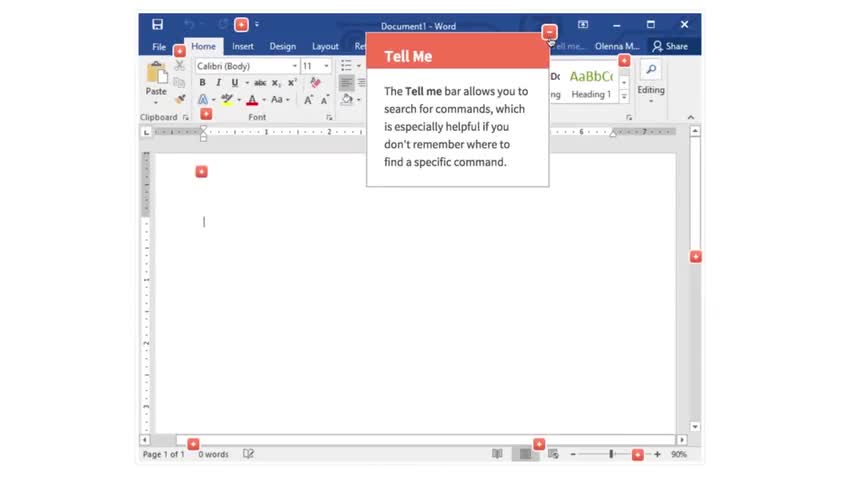The image size is (848, 480).
Task: Open the underline style arrow
Action: [247, 83]
